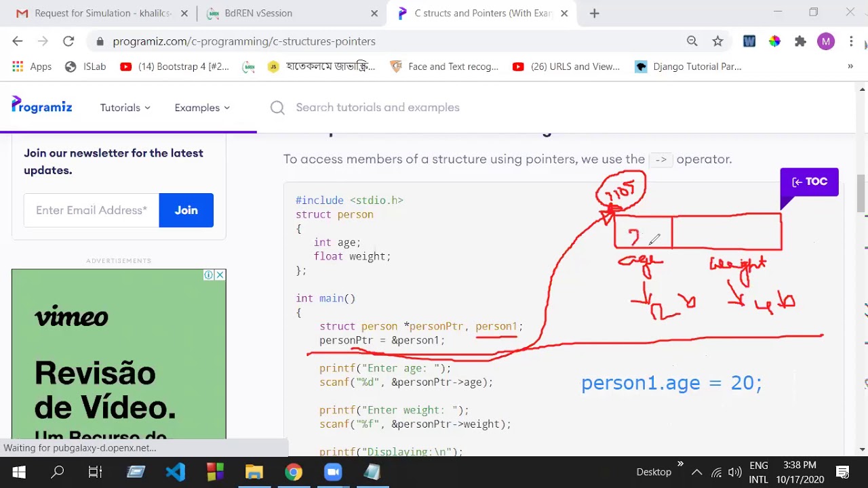Open Google Chrome from the taskbar
Image resolution: width=868 pixels, height=488 pixels.
[x=294, y=472]
